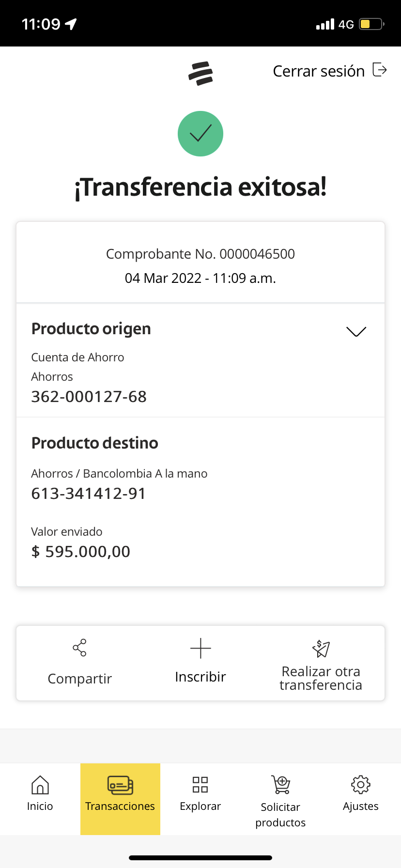The image size is (401, 868).
Task: Tap the Bancolombia logo icon
Action: click(x=200, y=73)
